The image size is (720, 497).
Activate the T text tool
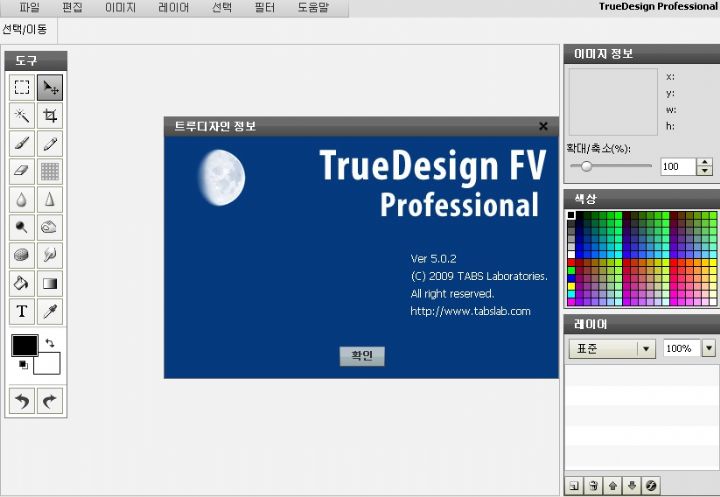[x=22, y=311]
